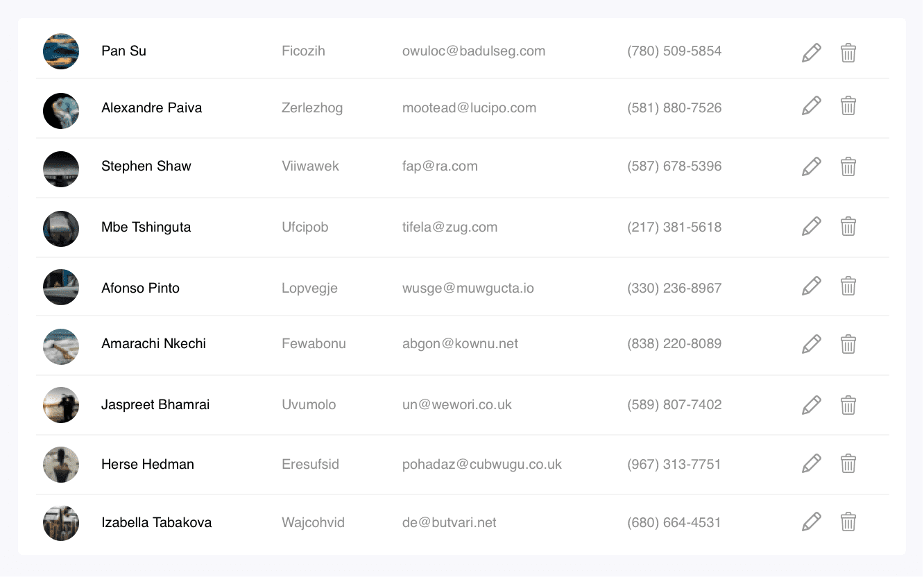This screenshot has height=577, width=924.
Task: Delete Izabella Tabakova using trash icon
Action: (848, 522)
